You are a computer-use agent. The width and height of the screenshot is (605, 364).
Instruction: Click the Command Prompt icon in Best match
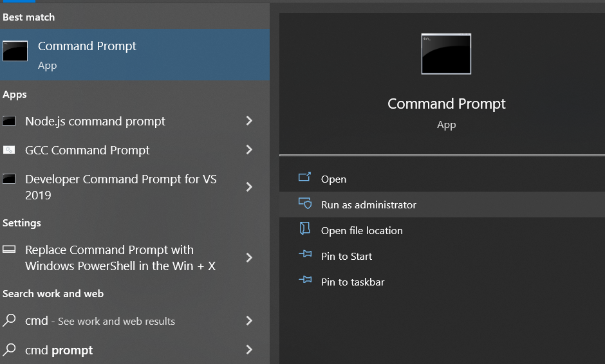pos(15,51)
